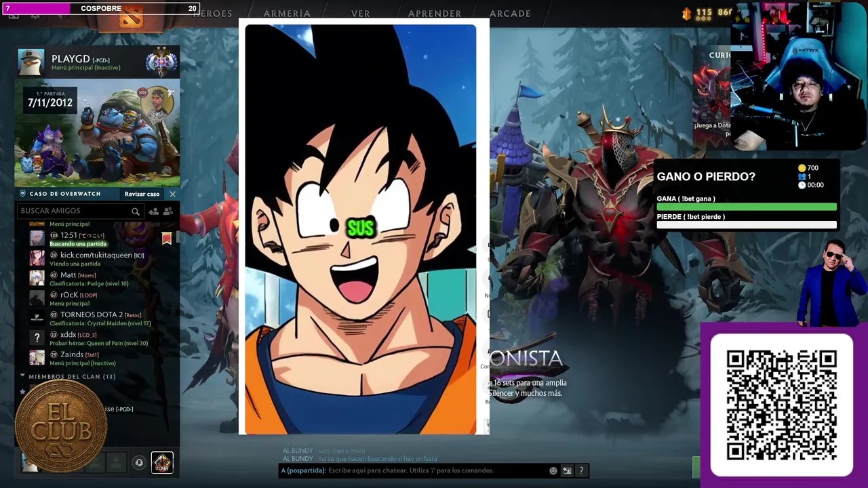This screenshot has width=868, height=488.
Task: Click the QR code image
Action: click(x=781, y=405)
